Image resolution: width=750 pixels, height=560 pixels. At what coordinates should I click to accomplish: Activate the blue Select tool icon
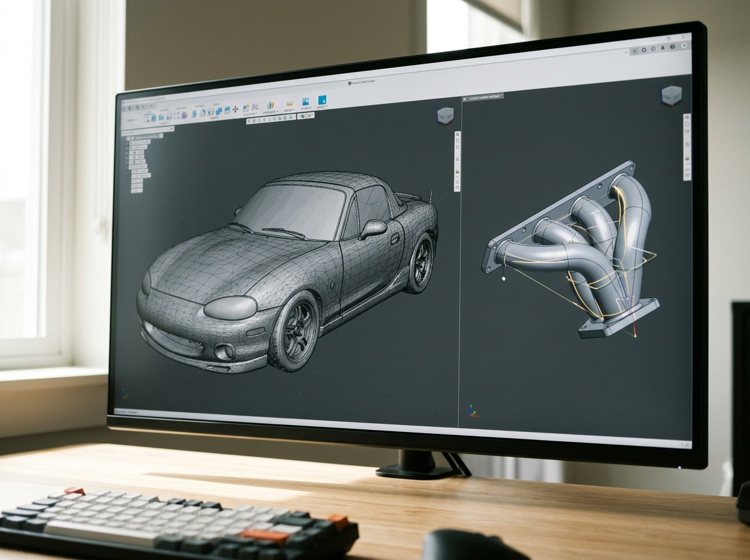(x=322, y=100)
